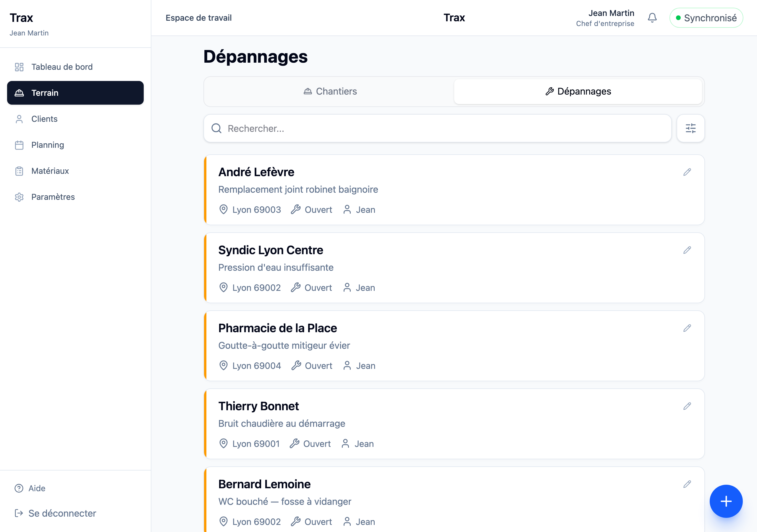
Task: Edit Thierry Bonnet entry pencil icon
Action: click(687, 406)
